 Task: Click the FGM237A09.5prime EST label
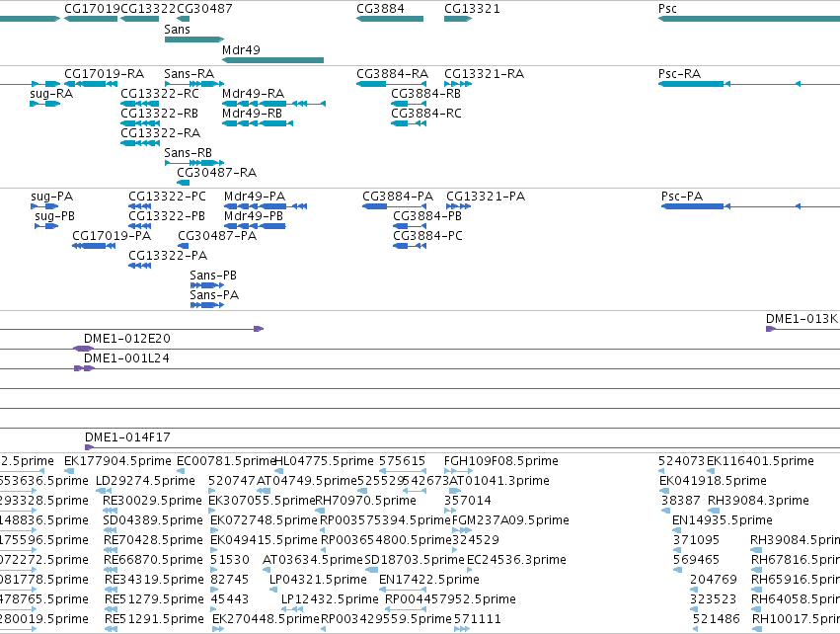(510, 520)
